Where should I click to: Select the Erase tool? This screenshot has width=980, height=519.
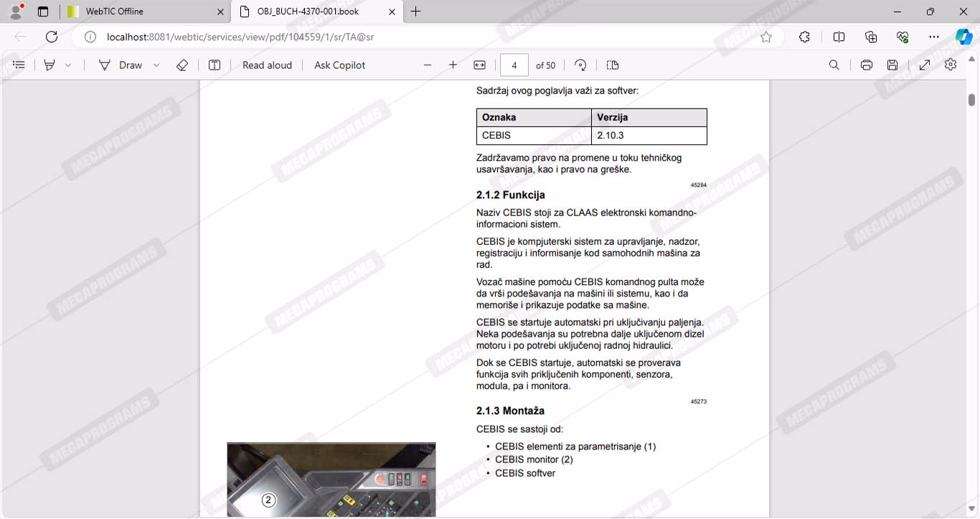(182, 65)
